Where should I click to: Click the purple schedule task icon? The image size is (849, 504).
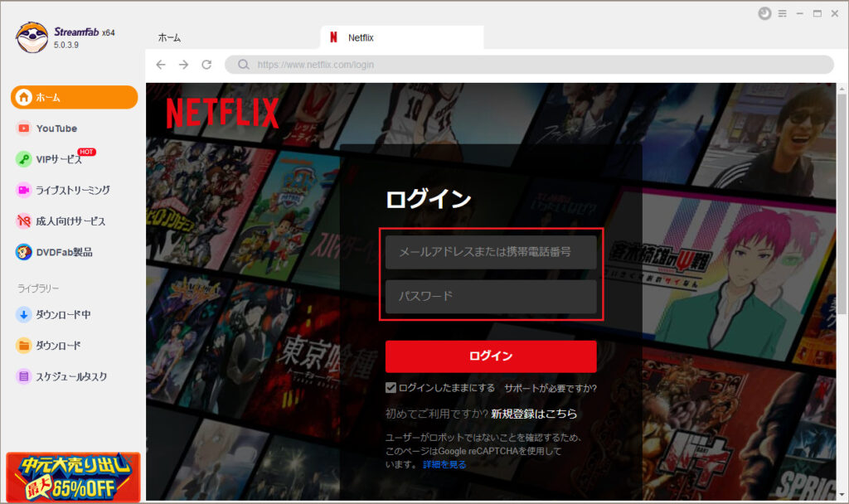[23, 376]
